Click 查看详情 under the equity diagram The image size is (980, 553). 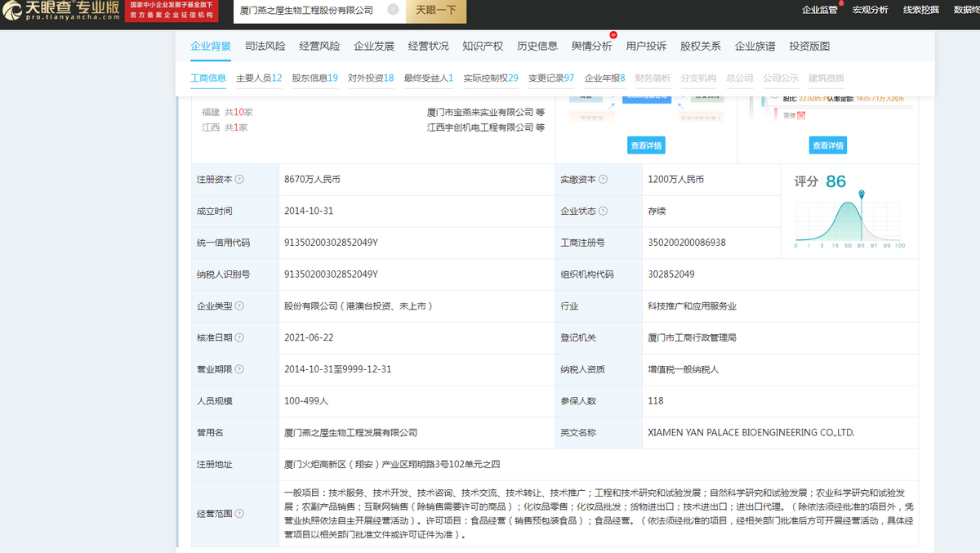(x=646, y=145)
